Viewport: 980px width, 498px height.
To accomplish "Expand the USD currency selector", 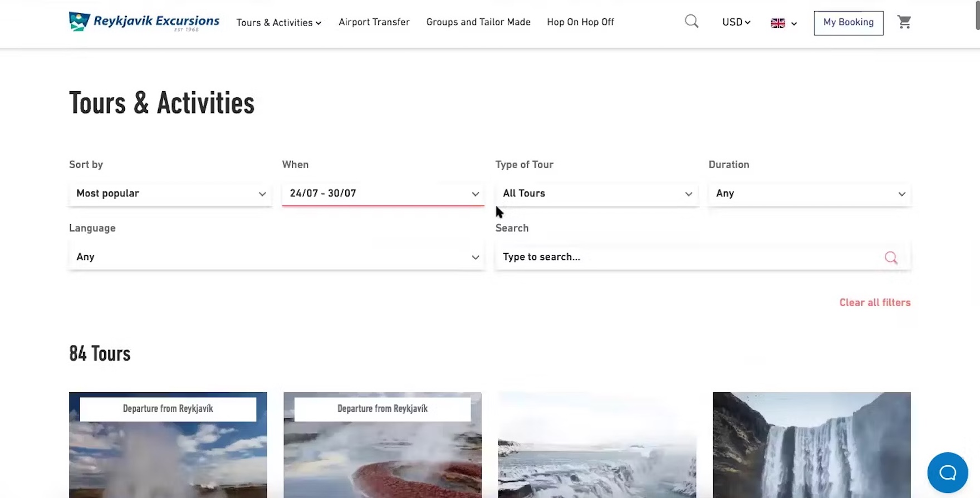I will pos(736,22).
